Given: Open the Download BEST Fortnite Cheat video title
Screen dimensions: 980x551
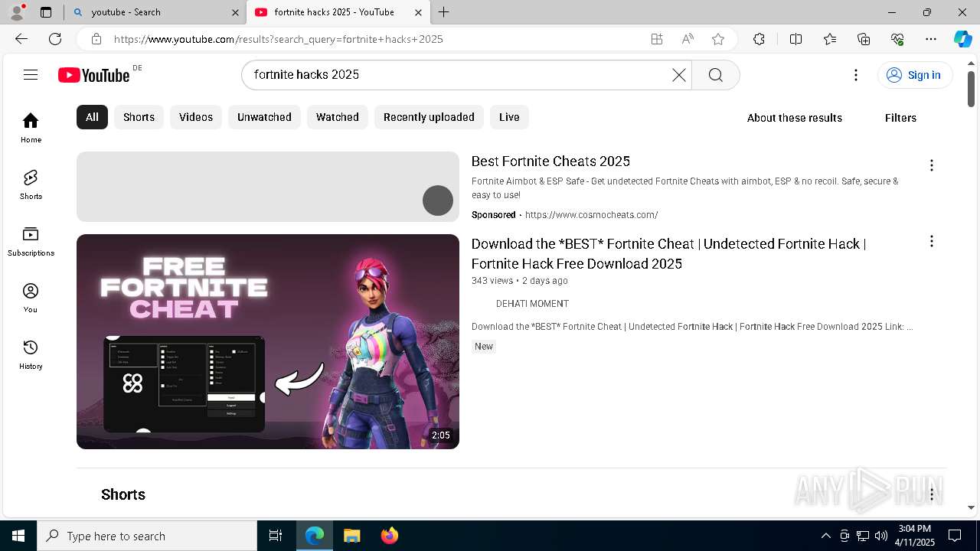Looking at the screenshot, I should (668, 253).
